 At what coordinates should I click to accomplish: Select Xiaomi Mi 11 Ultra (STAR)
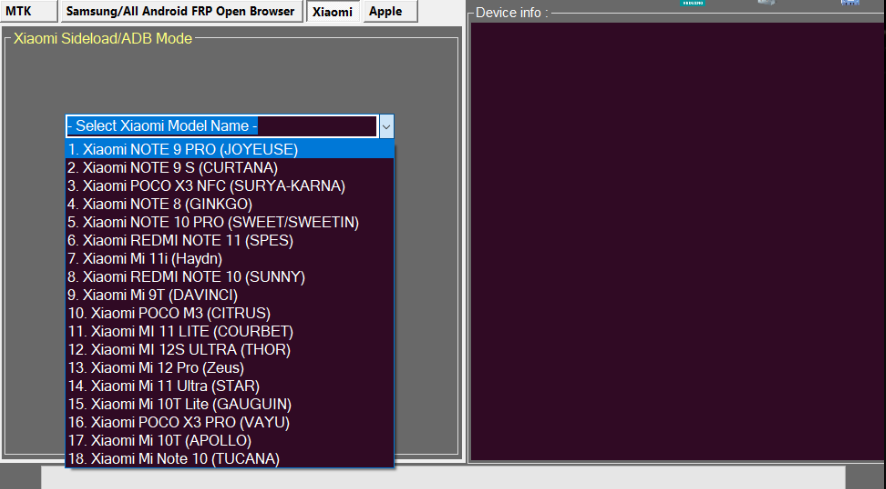(x=230, y=386)
